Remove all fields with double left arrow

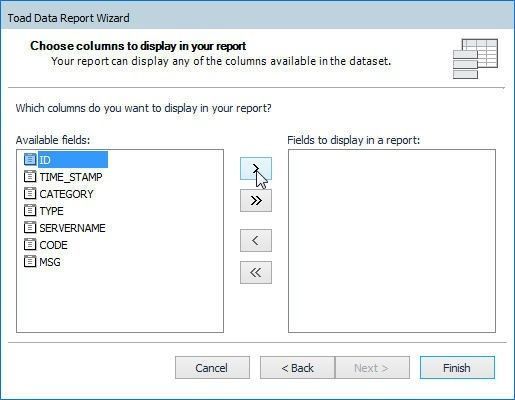point(256,272)
